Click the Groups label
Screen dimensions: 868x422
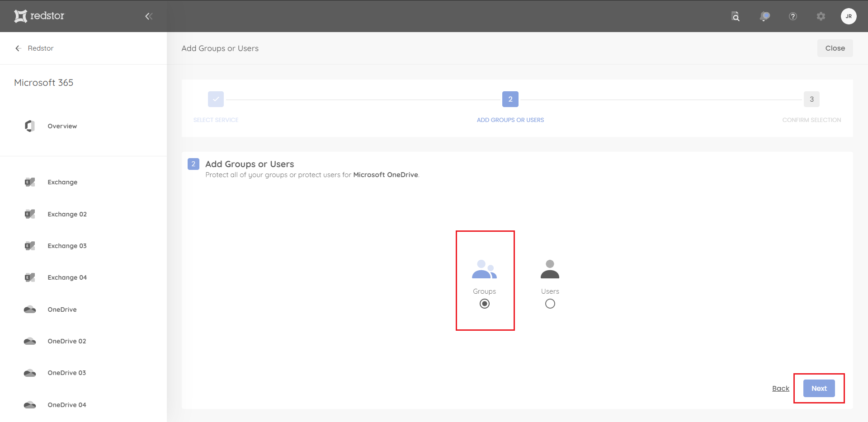pyautogui.click(x=485, y=291)
